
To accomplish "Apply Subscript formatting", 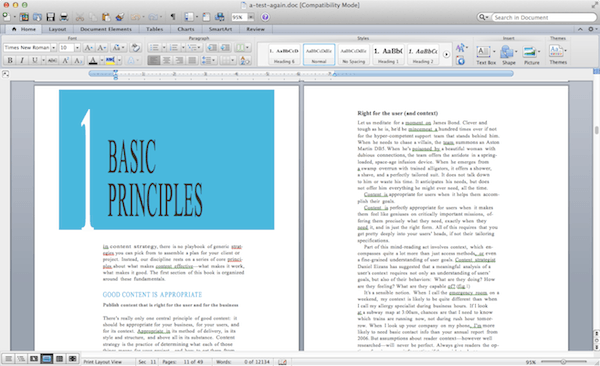I will (78, 60).
